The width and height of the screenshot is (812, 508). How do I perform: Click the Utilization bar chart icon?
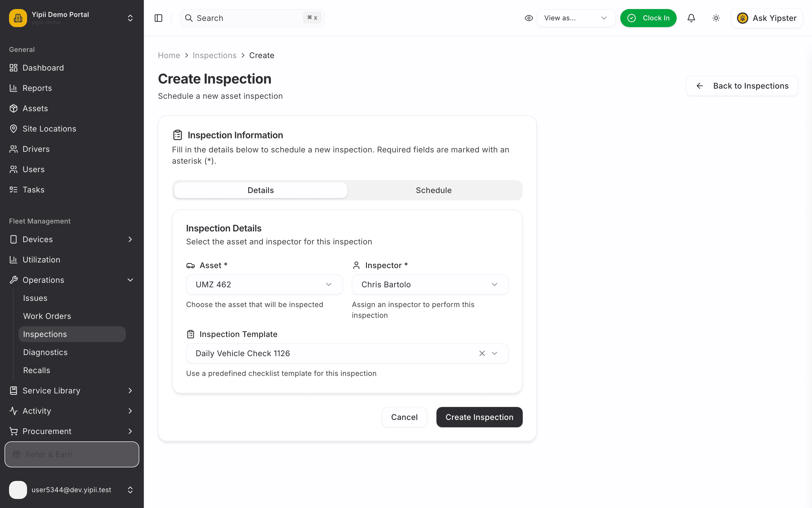pos(14,260)
